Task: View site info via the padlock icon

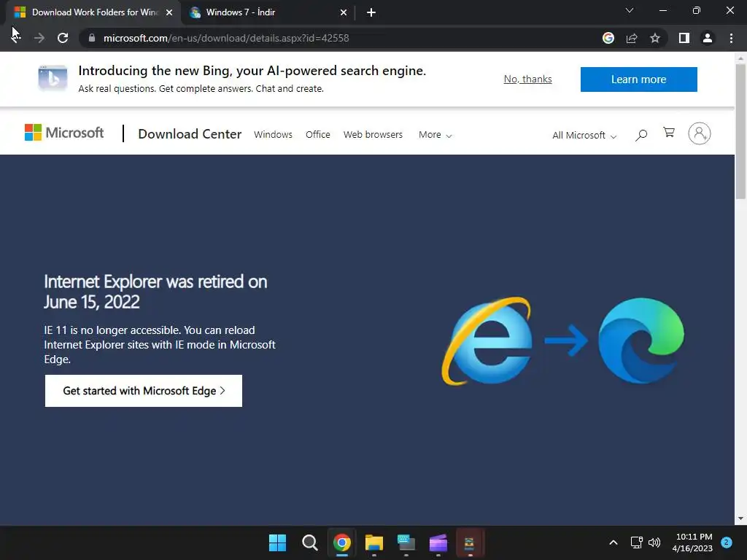Action: coord(92,38)
